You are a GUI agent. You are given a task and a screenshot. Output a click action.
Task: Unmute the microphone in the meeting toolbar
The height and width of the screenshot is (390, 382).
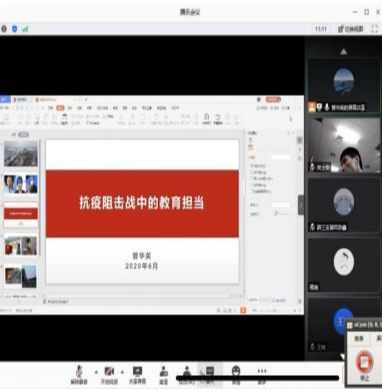point(79,375)
